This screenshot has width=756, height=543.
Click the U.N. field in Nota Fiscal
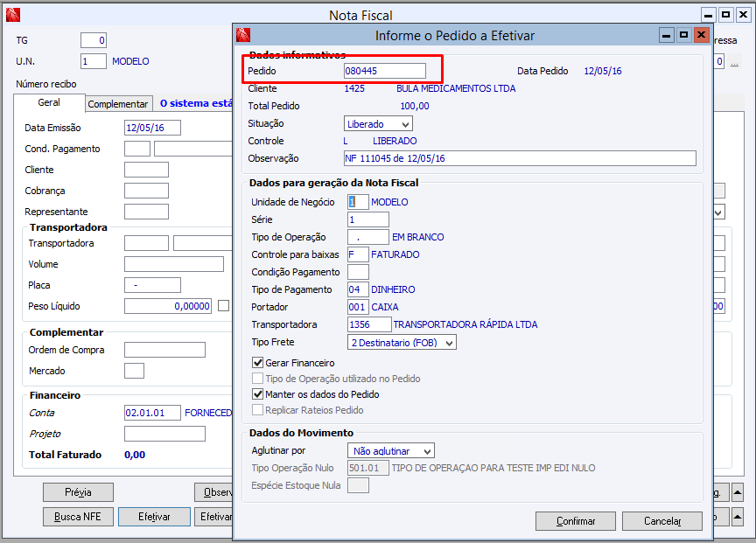(x=94, y=61)
